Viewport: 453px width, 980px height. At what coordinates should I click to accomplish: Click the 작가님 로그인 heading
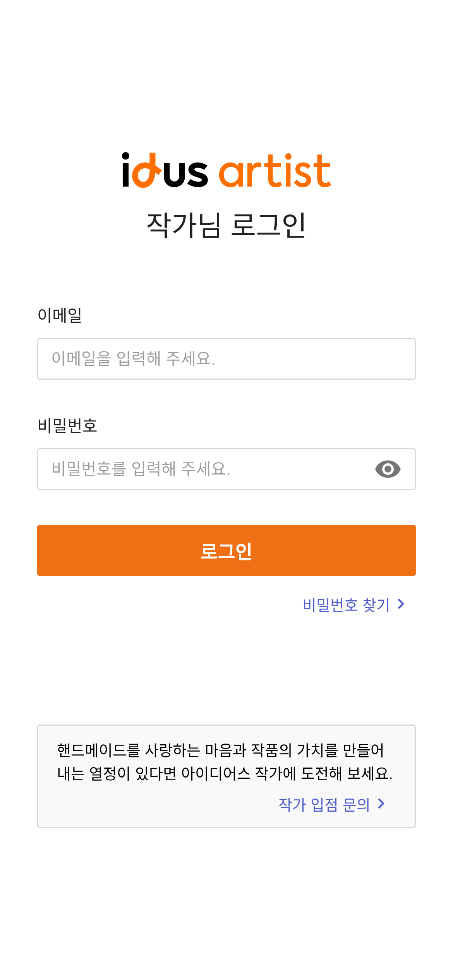(x=226, y=224)
